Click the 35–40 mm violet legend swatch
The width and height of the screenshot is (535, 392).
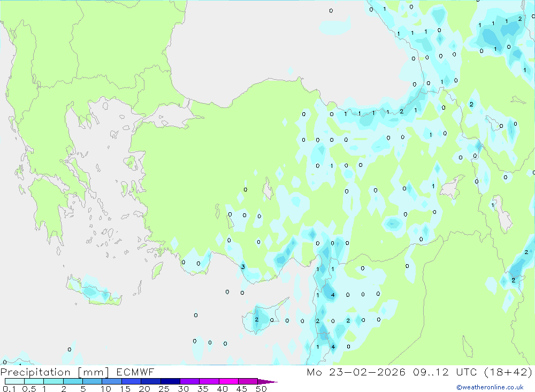(x=209, y=381)
